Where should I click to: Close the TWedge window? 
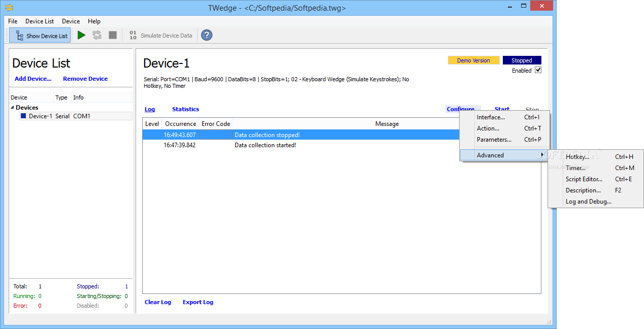pyautogui.click(x=541, y=6)
